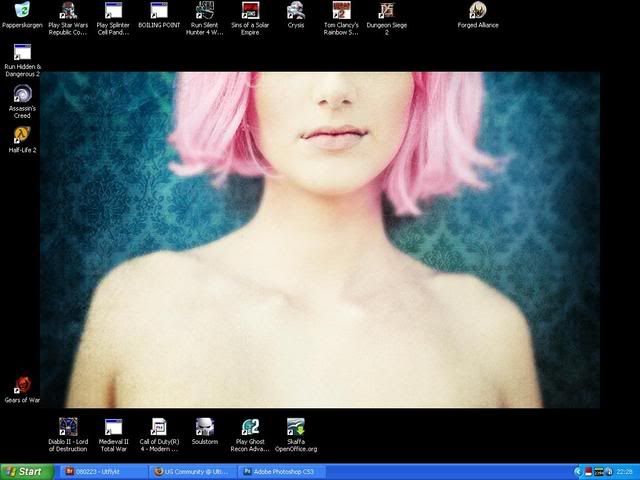Switch to UG Community browser taskbar button
640x480 pixels.
(x=193, y=472)
